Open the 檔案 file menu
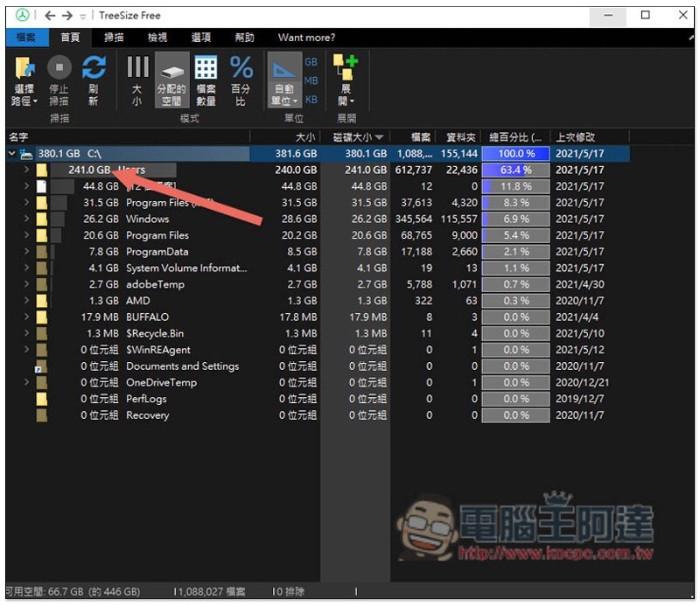 tap(26, 38)
